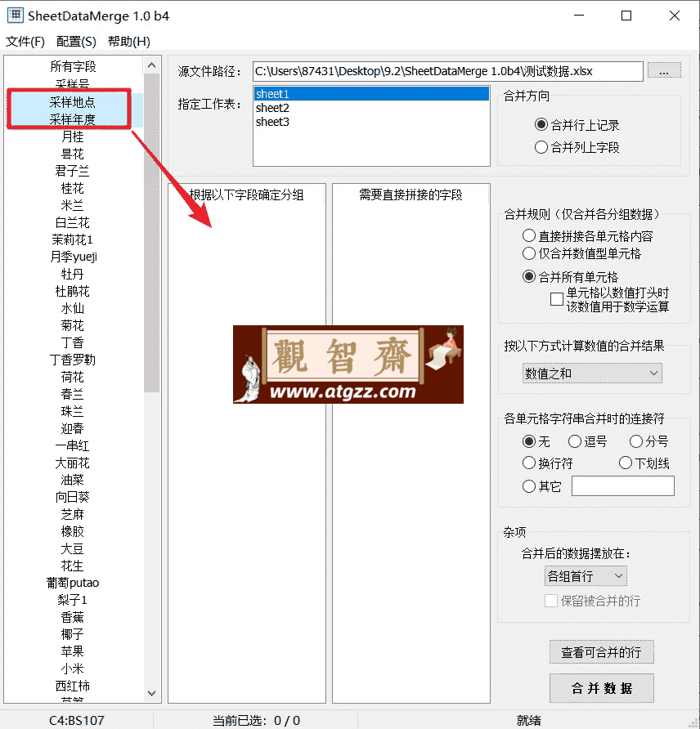Select 菊花 in the field list

coord(73,325)
